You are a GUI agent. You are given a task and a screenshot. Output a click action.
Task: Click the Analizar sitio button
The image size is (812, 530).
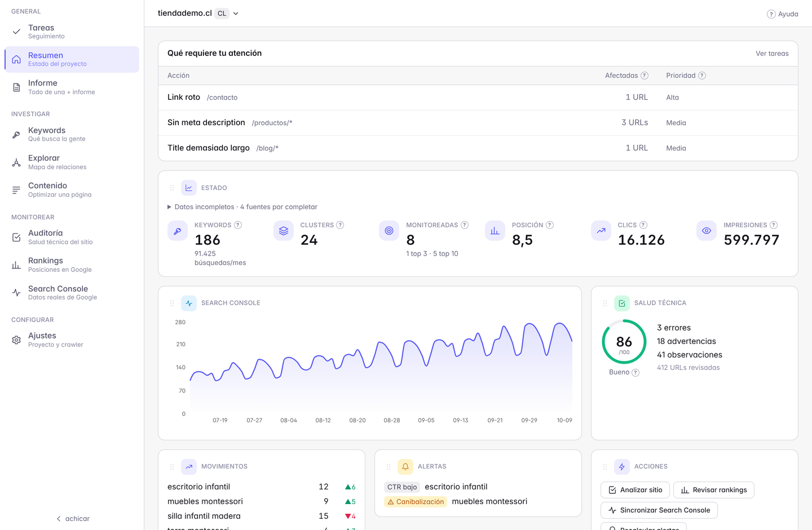click(636, 490)
